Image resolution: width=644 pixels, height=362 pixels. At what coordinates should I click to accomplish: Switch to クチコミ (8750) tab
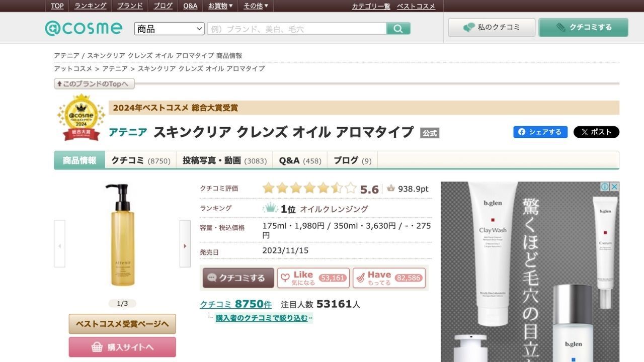pyautogui.click(x=141, y=160)
